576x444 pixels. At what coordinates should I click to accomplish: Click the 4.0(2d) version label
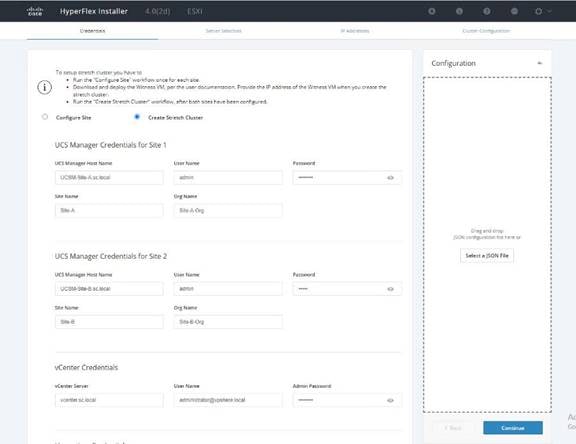click(x=158, y=11)
